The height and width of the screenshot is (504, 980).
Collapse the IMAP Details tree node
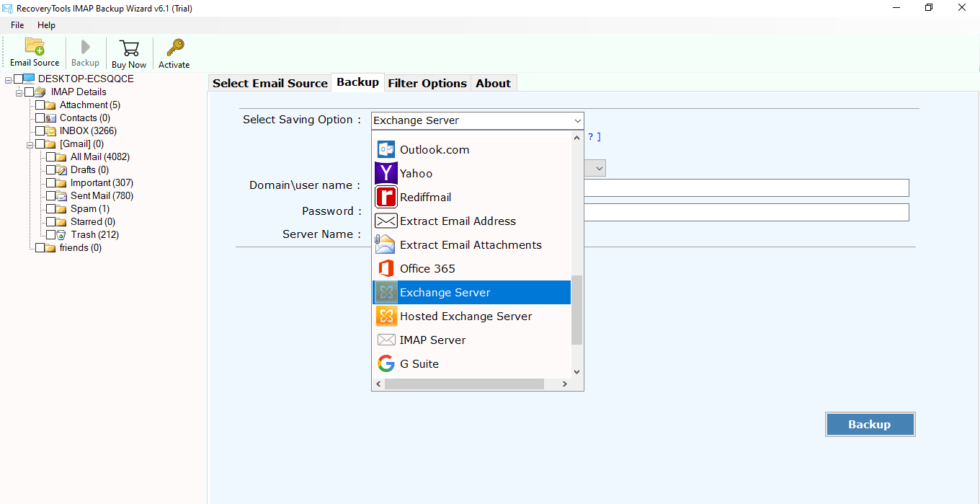click(19, 92)
